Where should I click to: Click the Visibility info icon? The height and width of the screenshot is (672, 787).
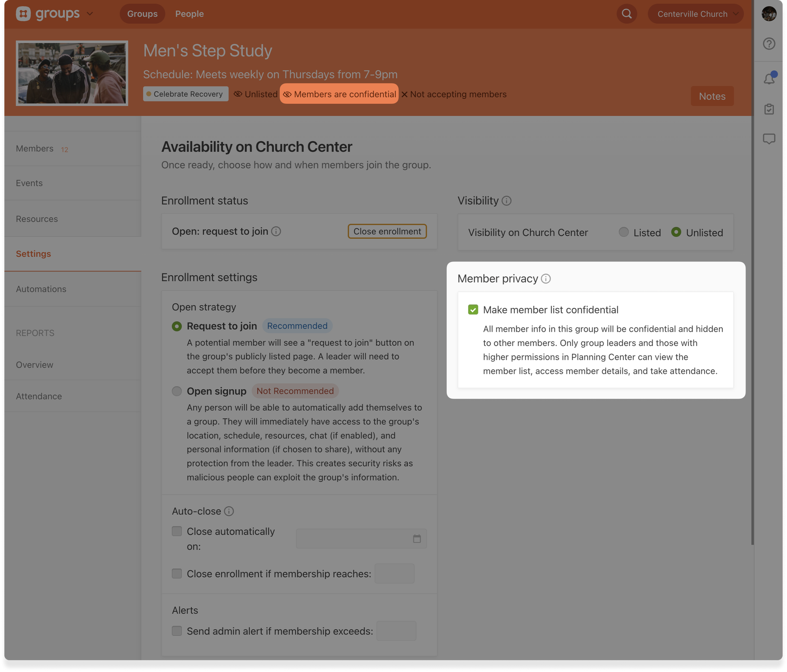click(507, 201)
